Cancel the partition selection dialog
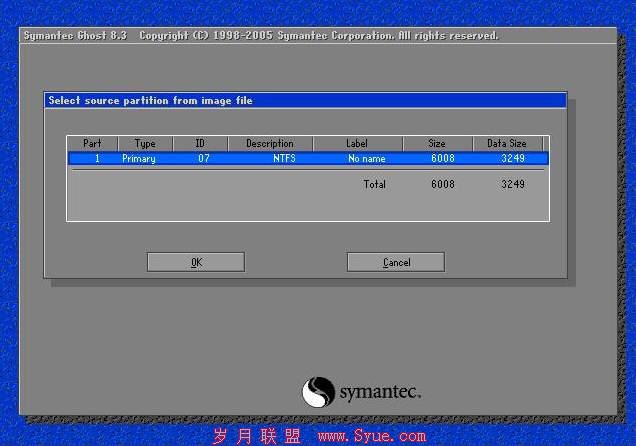The width and height of the screenshot is (636, 446). coord(396,262)
